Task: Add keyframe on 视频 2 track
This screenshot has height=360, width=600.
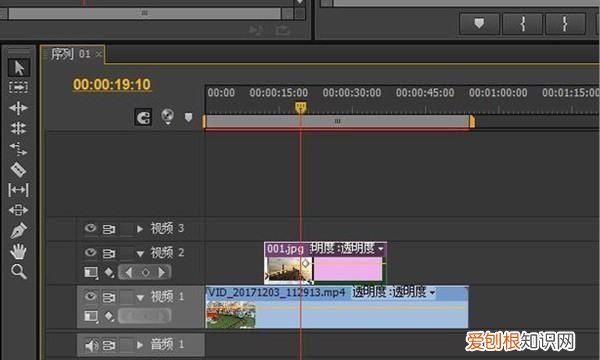Action: pyautogui.click(x=146, y=273)
